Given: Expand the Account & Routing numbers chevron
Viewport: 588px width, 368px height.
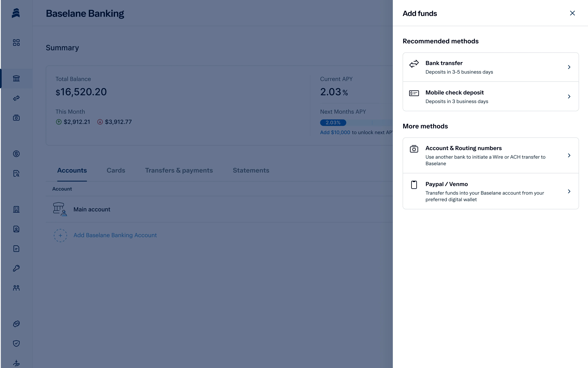Looking at the screenshot, I should point(569,155).
